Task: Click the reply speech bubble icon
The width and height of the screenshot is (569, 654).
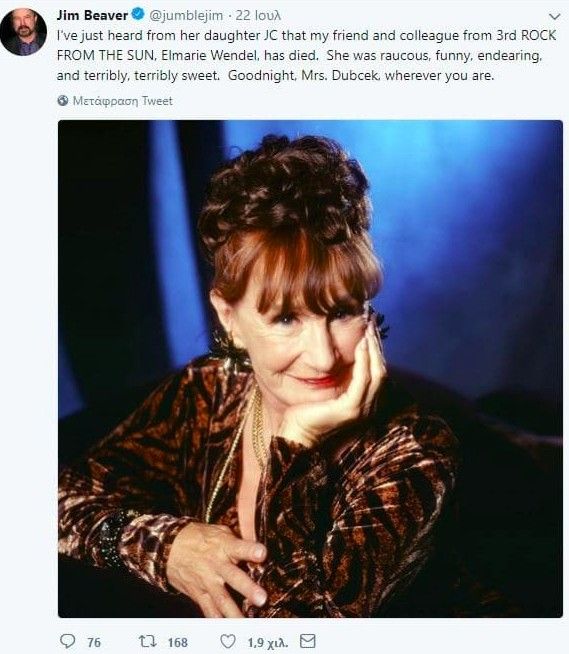Action: click(x=68, y=641)
